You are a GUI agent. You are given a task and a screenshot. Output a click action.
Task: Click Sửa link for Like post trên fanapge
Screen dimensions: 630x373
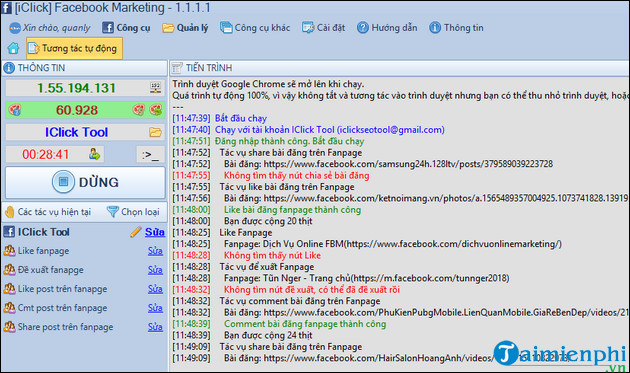155,289
